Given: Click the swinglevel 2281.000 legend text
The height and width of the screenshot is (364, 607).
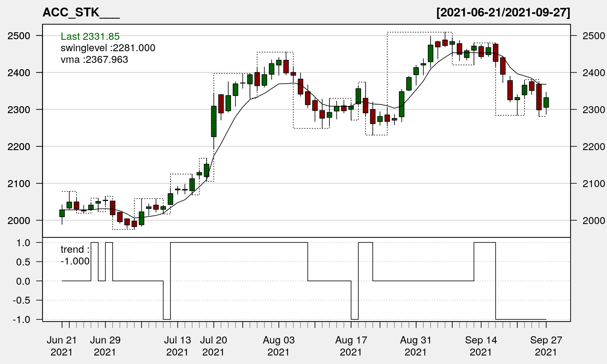Looking at the screenshot, I should tap(108, 48).
